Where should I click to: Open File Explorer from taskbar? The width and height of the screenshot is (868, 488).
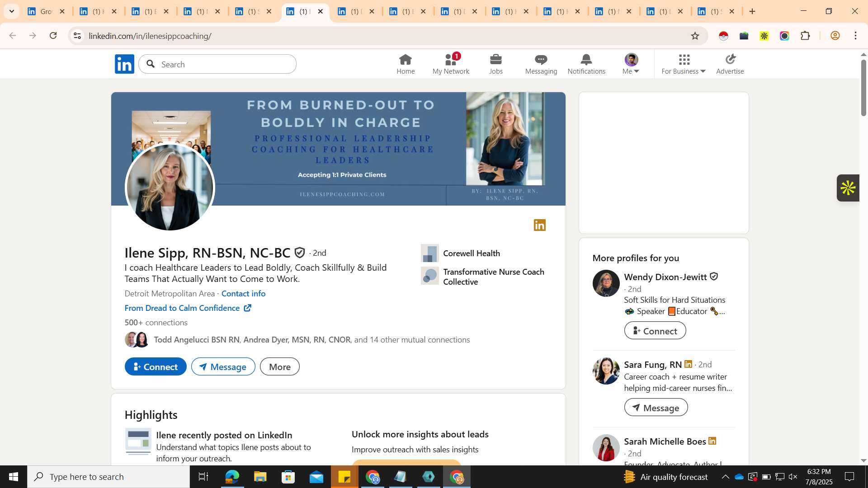click(260, 477)
